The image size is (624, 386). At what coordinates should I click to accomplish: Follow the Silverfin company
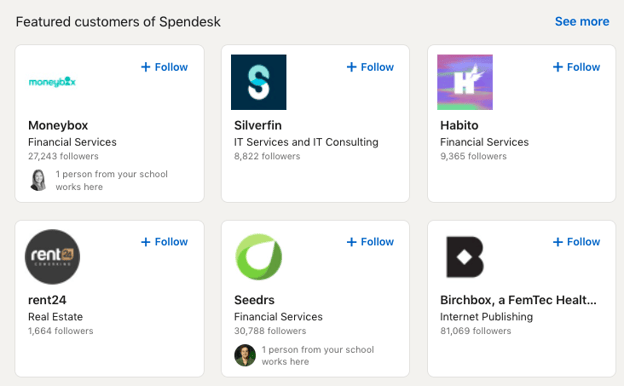[x=370, y=67]
